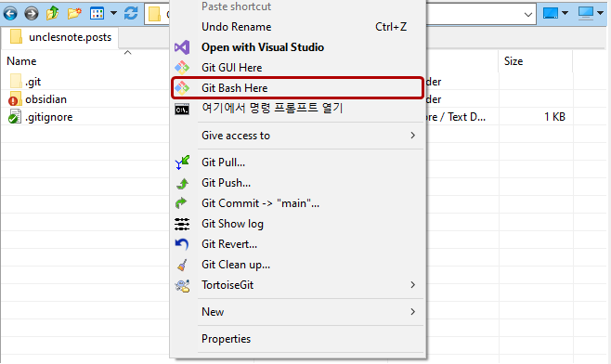Click the Git Push green arrow icon
This screenshot has height=364, width=611.
182,183
